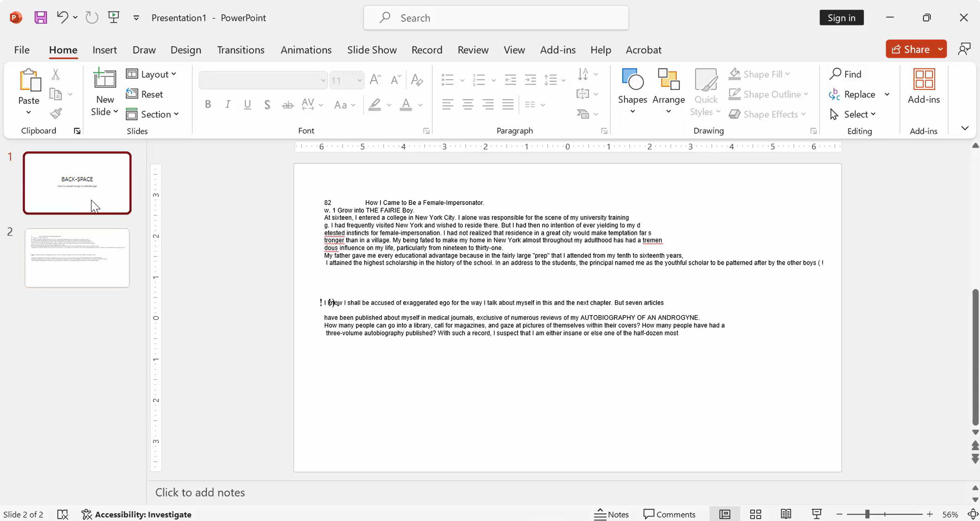Activate the Format Painter brush
This screenshot has width=980, height=521.
tap(55, 114)
